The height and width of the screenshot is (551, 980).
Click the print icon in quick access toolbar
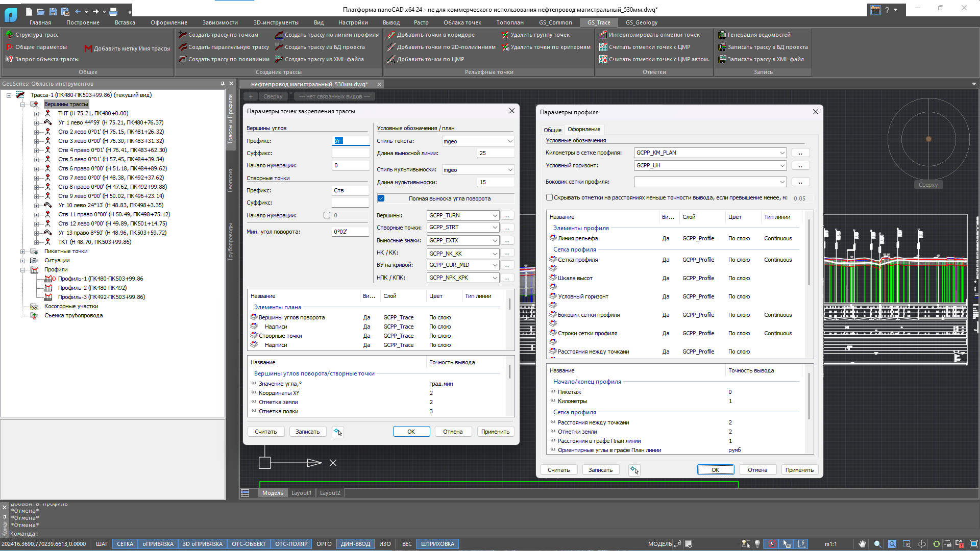tap(113, 11)
